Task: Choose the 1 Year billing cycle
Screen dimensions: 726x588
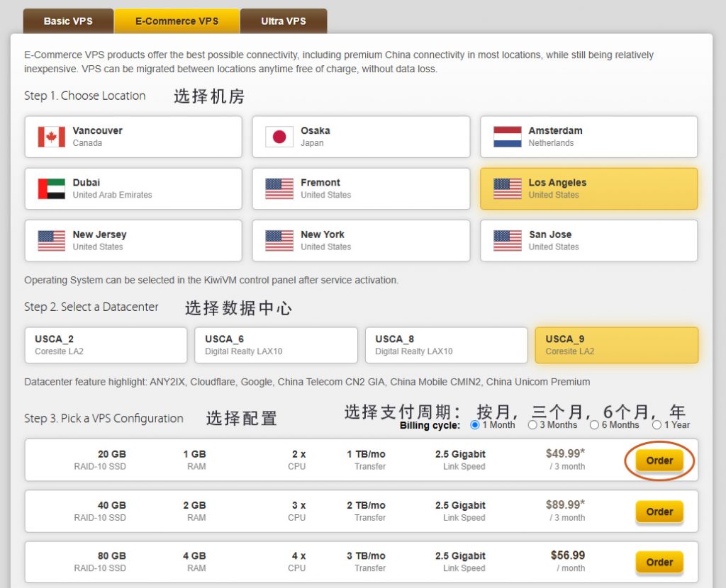Action: [x=657, y=425]
